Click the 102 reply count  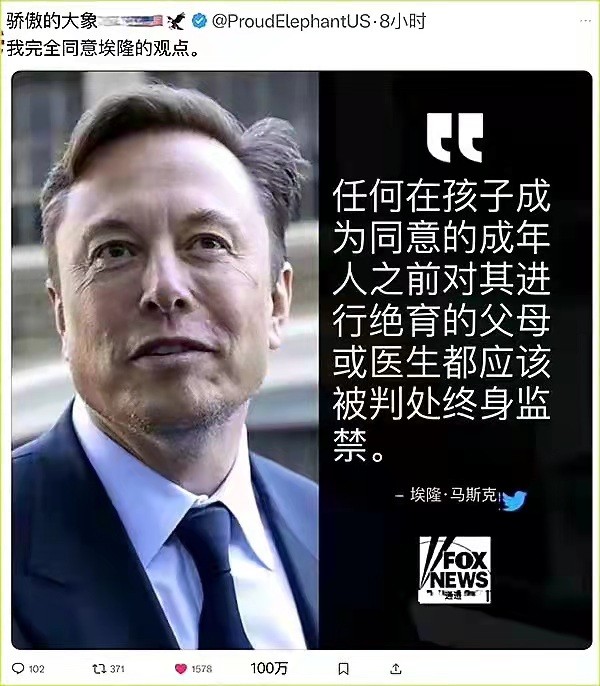click(37, 668)
